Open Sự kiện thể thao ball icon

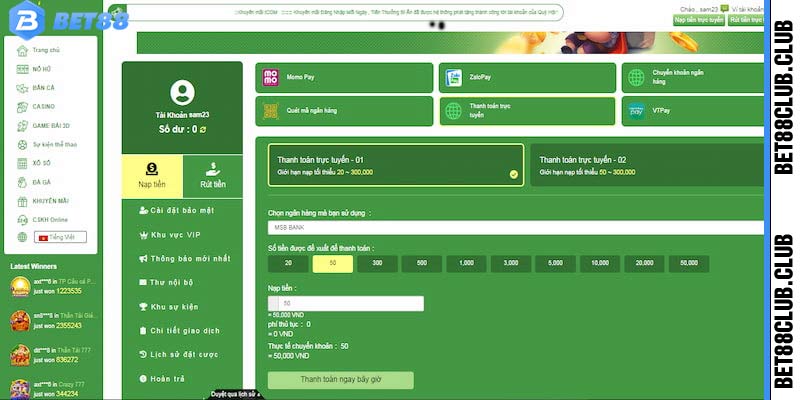(22, 145)
